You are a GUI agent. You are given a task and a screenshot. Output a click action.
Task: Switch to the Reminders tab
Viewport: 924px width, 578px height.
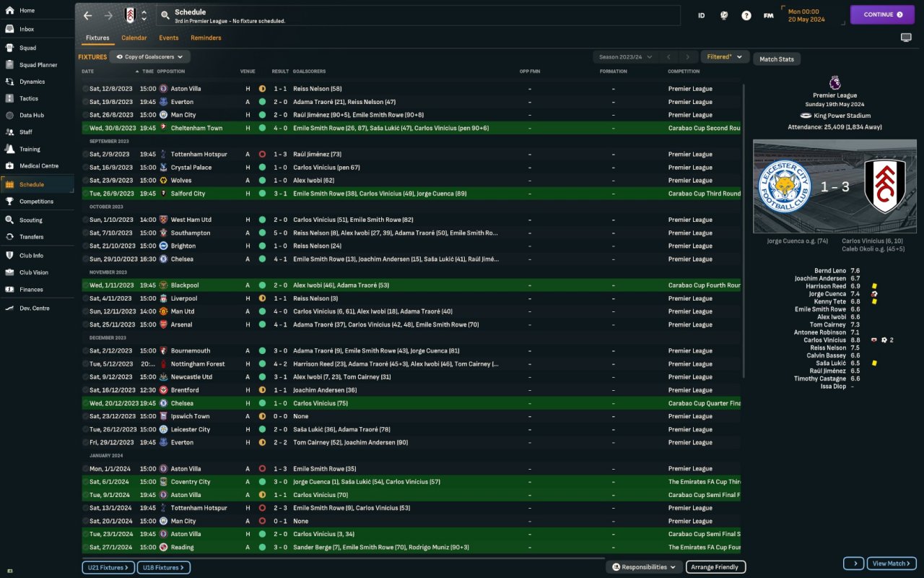(206, 38)
